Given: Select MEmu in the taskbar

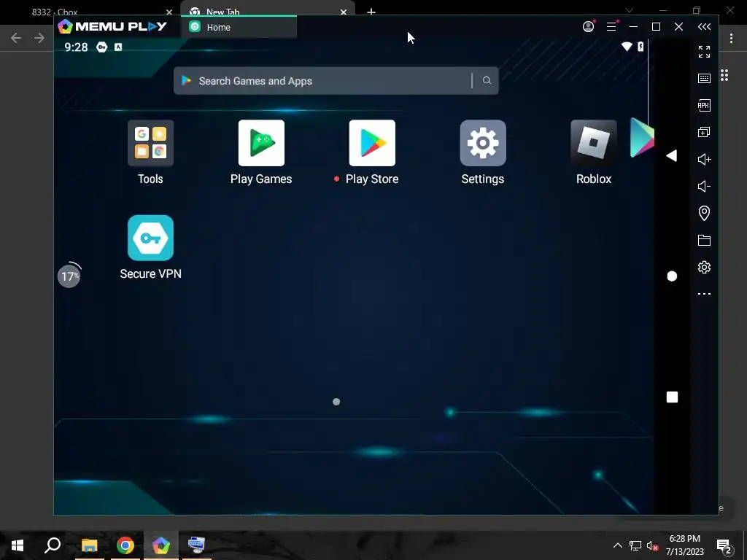Looking at the screenshot, I should (x=161, y=545).
